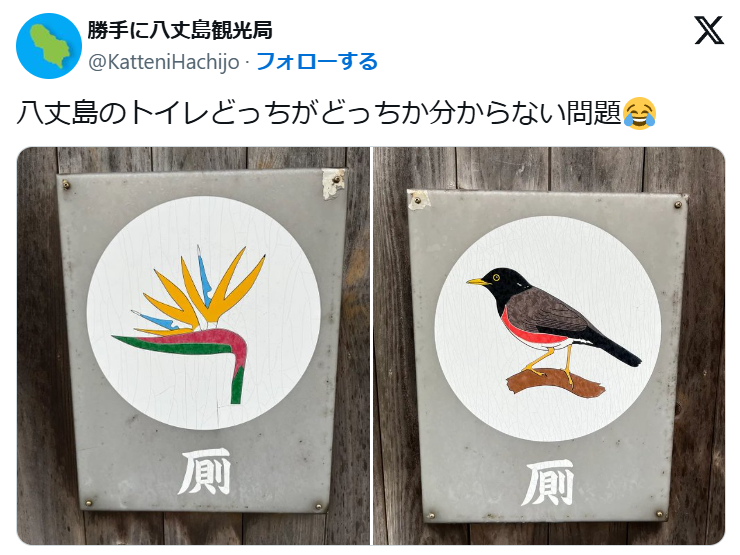Click the bird's yellow beak
This screenshot has width=740, height=555.
click(x=478, y=282)
